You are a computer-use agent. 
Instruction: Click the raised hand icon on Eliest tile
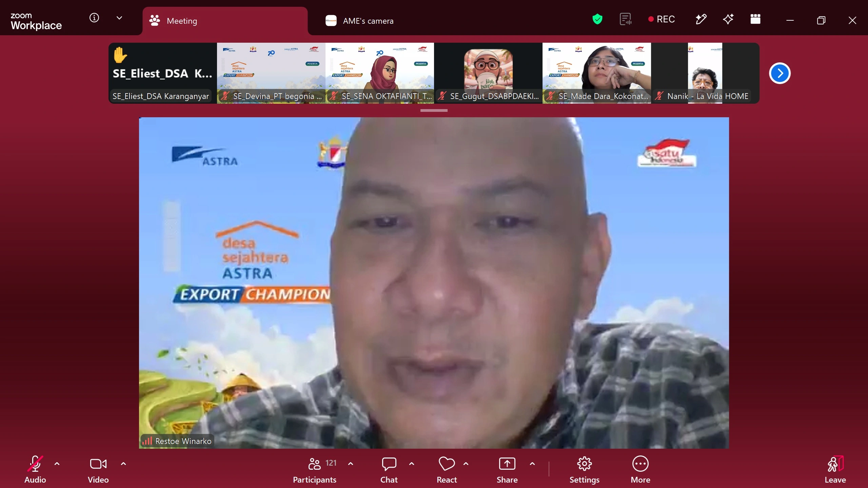point(120,55)
